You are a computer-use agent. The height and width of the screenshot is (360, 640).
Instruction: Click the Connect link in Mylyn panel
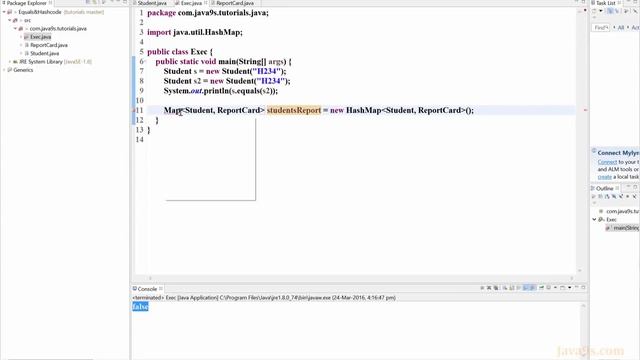click(x=607, y=162)
